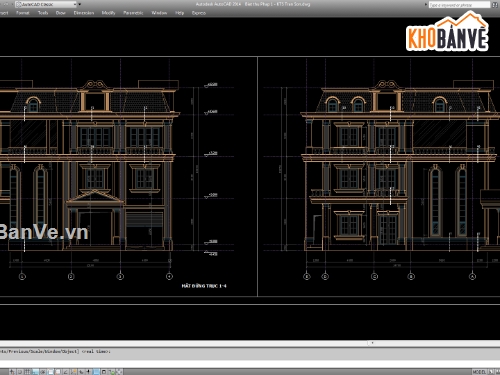
Task: Open the Dimension menu
Action: [x=84, y=13]
